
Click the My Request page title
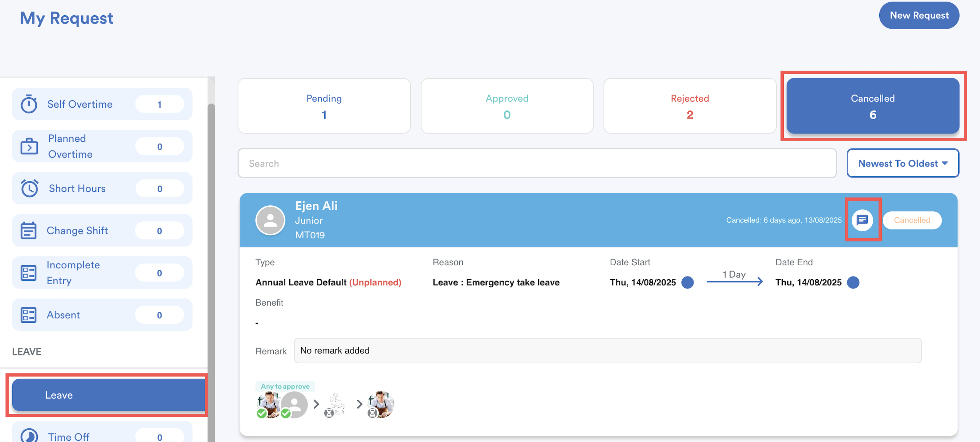pos(67,18)
